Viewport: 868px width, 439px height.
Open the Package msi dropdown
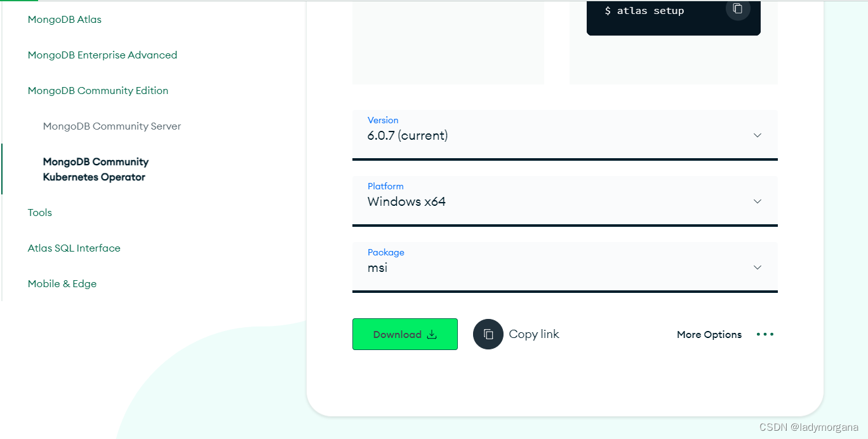[x=565, y=267]
